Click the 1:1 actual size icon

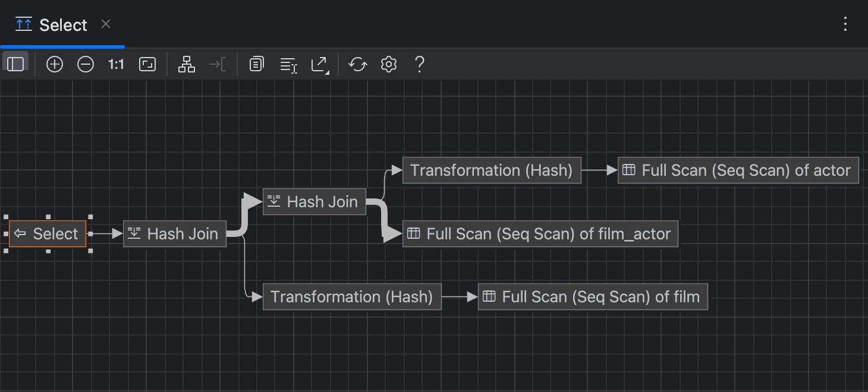point(115,64)
